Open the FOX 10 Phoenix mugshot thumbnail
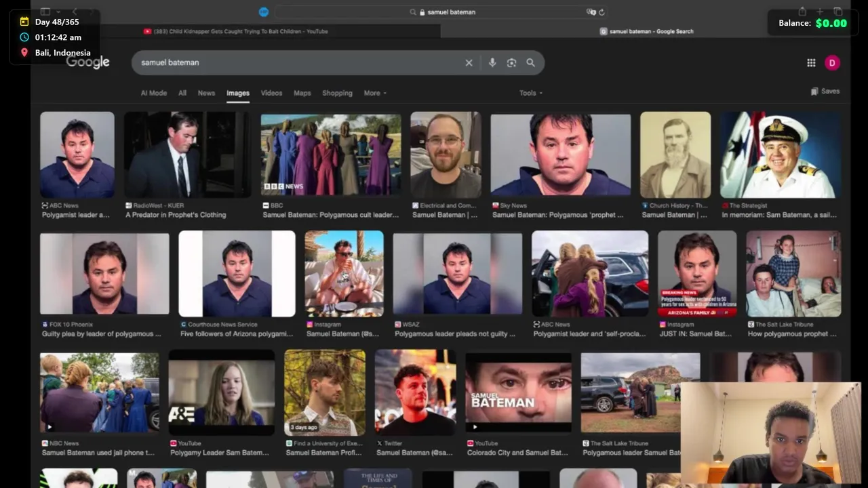This screenshot has width=868, height=488. [x=104, y=274]
